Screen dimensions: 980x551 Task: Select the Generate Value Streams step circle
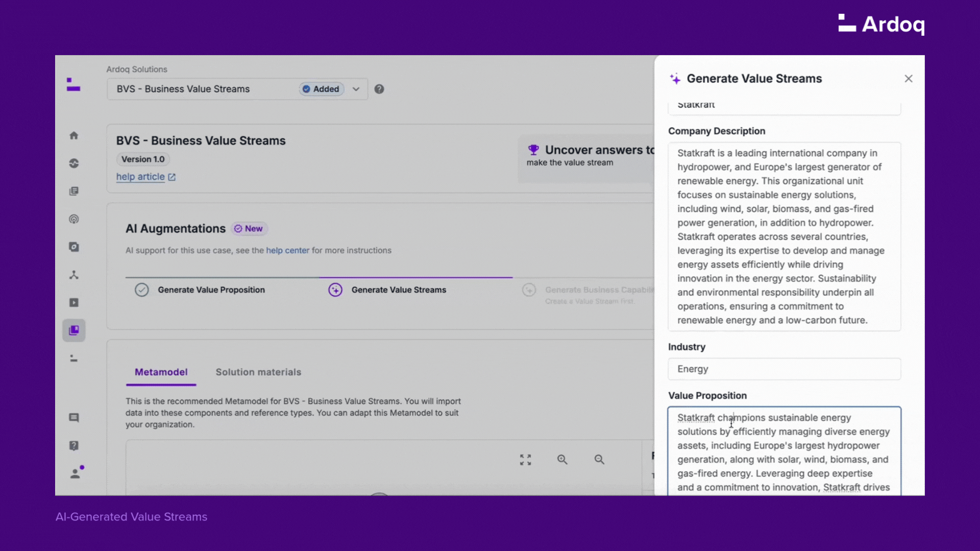tap(335, 290)
